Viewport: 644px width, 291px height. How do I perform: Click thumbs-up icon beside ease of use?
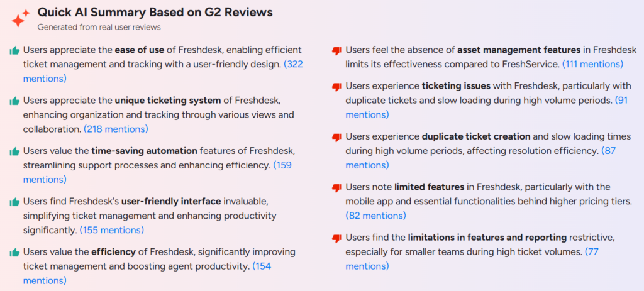[15, 51]
